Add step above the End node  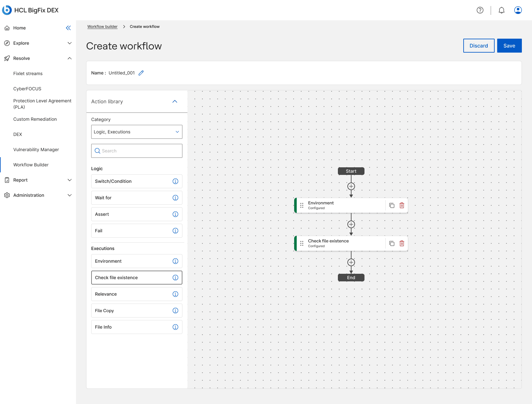[x=351, y=262]
